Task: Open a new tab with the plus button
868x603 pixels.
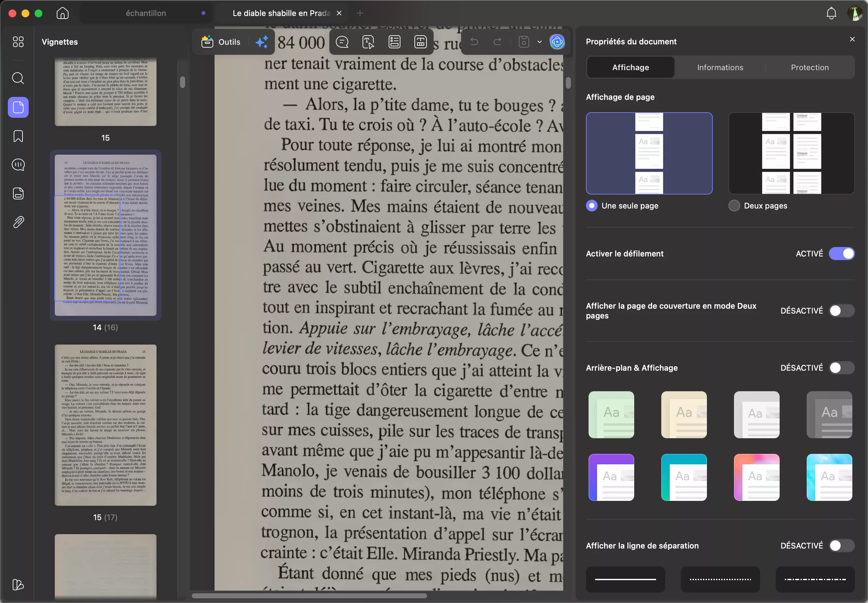Action: [359, 13]
